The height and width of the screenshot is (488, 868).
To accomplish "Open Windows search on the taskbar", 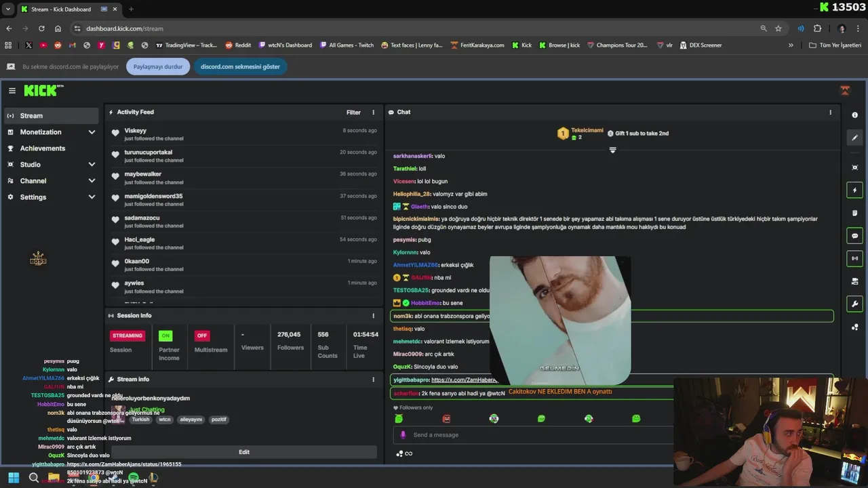I will (x=34, y=478).
